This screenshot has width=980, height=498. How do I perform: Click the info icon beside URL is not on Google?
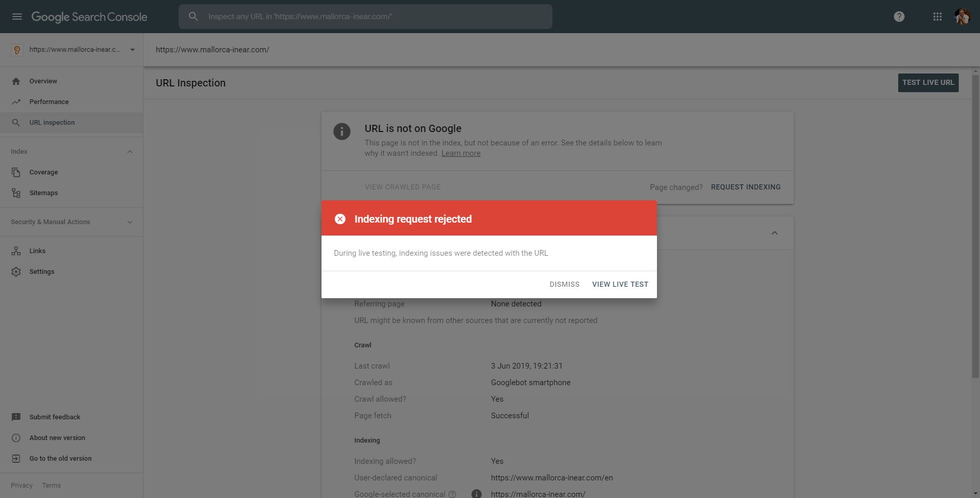(342, 131)
